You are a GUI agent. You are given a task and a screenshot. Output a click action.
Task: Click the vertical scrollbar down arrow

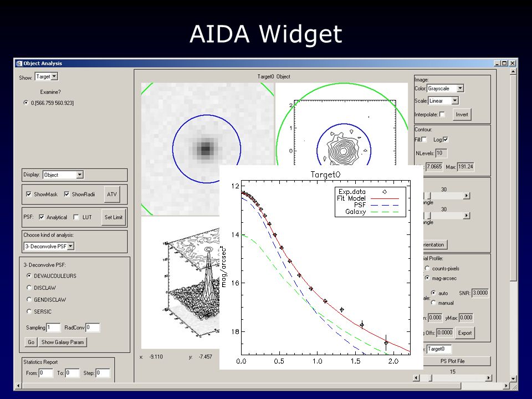(513, 378)
